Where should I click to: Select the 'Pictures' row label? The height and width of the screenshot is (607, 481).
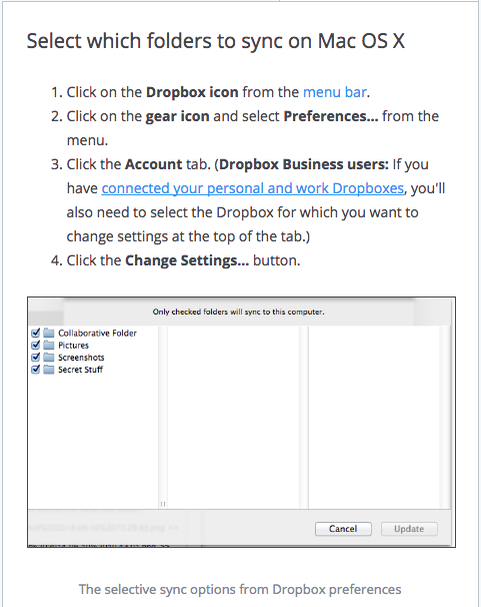[73, 345]
